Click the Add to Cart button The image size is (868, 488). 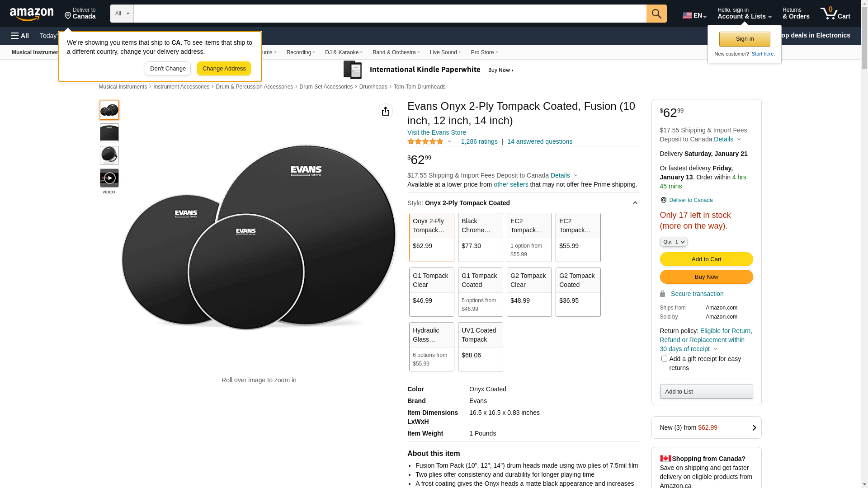(706, 259)
